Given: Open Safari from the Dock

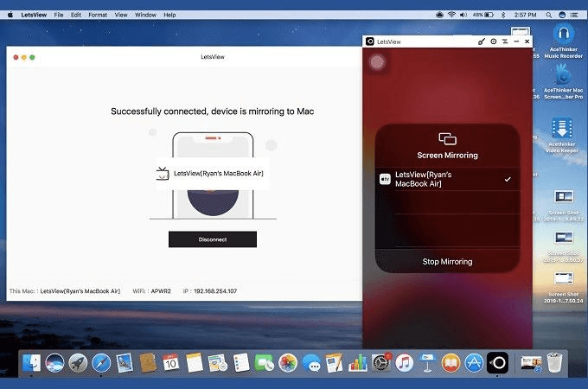Looking at the screenshot, I should point(101,363).
